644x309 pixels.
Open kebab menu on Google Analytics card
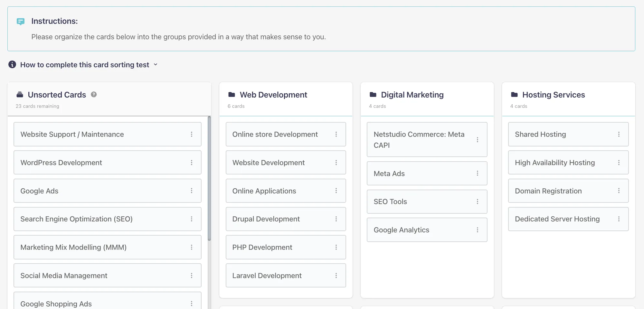pos(478,230)
